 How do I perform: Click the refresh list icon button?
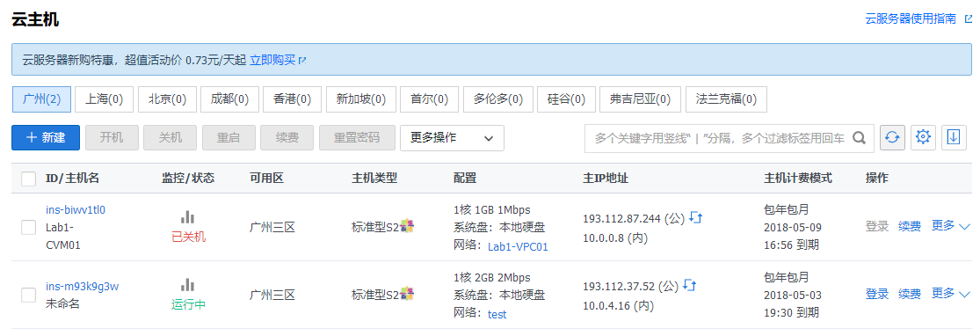coord(892,137)
